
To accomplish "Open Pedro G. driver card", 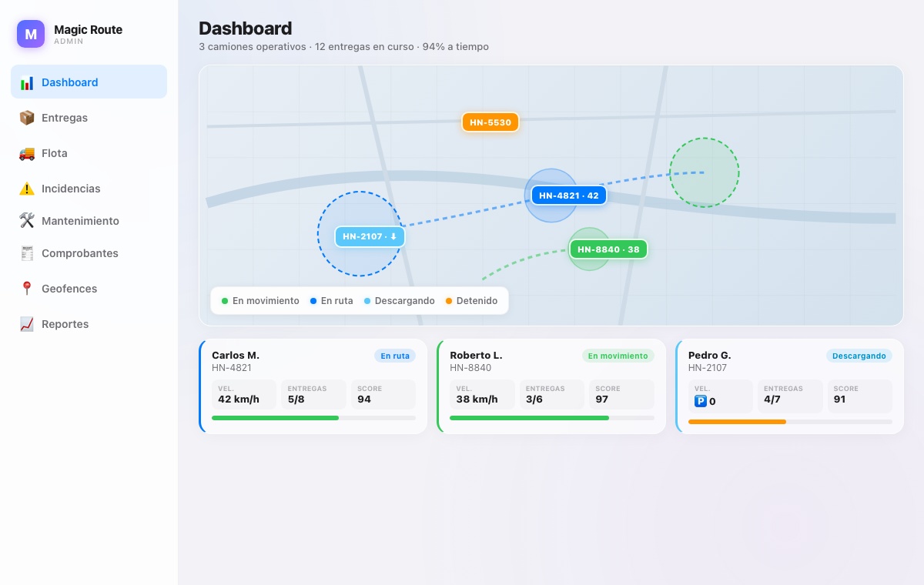I will click(x=790, y=386).
